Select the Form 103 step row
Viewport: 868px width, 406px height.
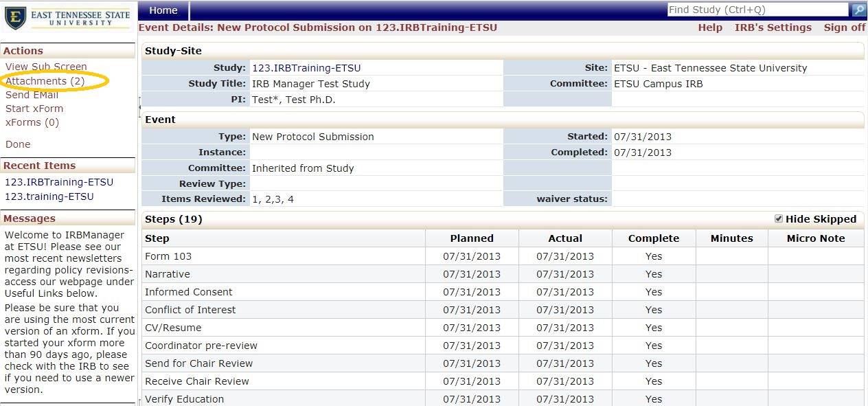168,256
